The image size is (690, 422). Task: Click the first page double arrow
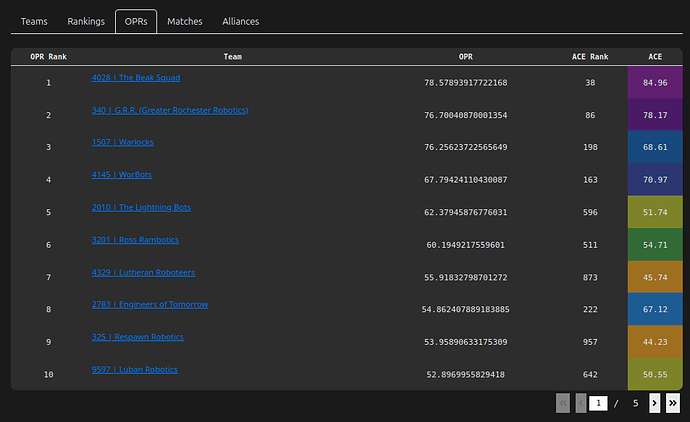tap(563, 403)
